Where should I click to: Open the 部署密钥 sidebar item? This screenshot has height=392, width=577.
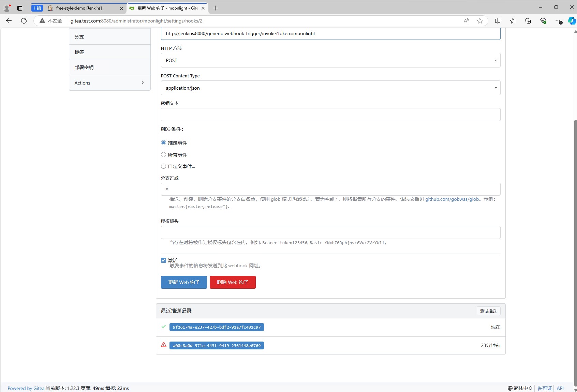pyautogui.click(x=110, y=67)
